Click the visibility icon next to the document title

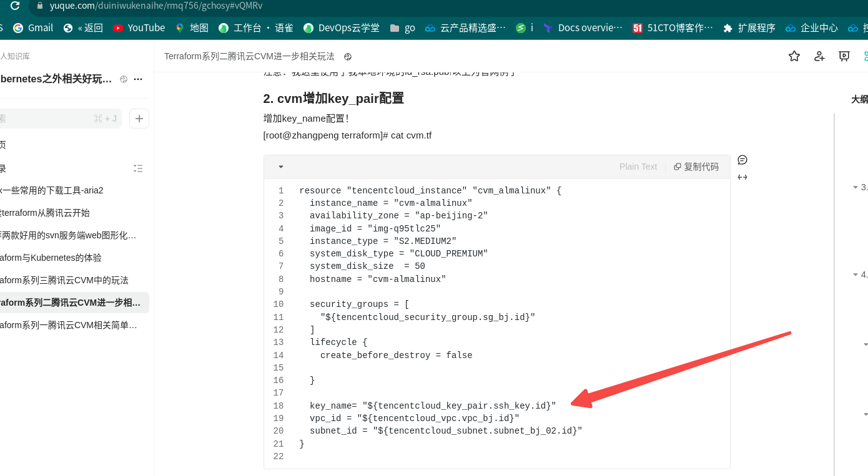point(348,57)
